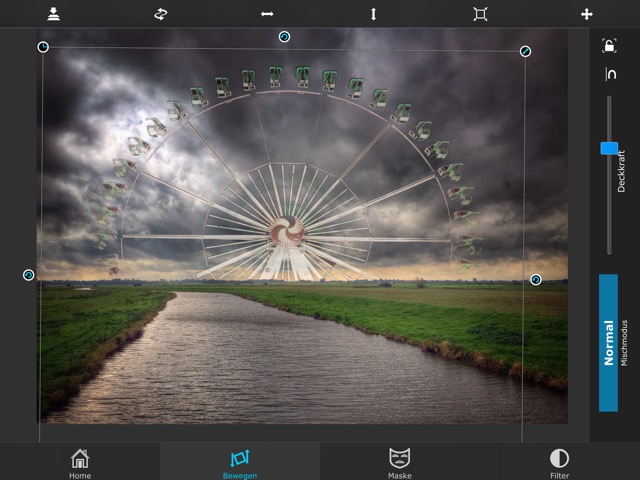Tap the Ferris wheel hub in the image
This screenshot has width=640, height=480.
pos(287,229)
